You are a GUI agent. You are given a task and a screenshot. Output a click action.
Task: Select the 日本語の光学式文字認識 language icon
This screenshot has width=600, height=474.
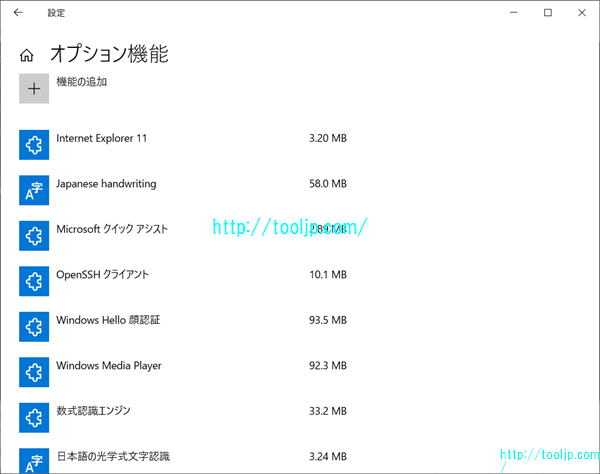[x=34, y=461]
